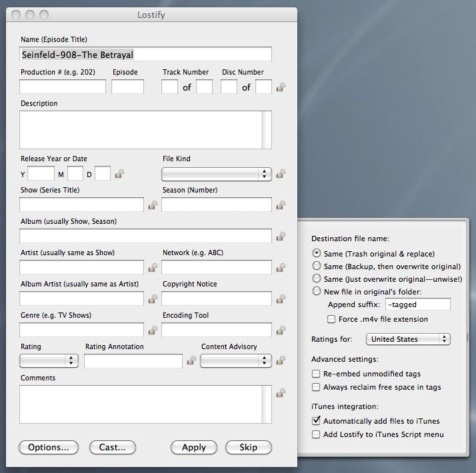Toggle the lock icon beside Encoding Tool
Image resolution: width=476 pixels, height=473 pixels.
pyautogui.click(x=281, y=330)
